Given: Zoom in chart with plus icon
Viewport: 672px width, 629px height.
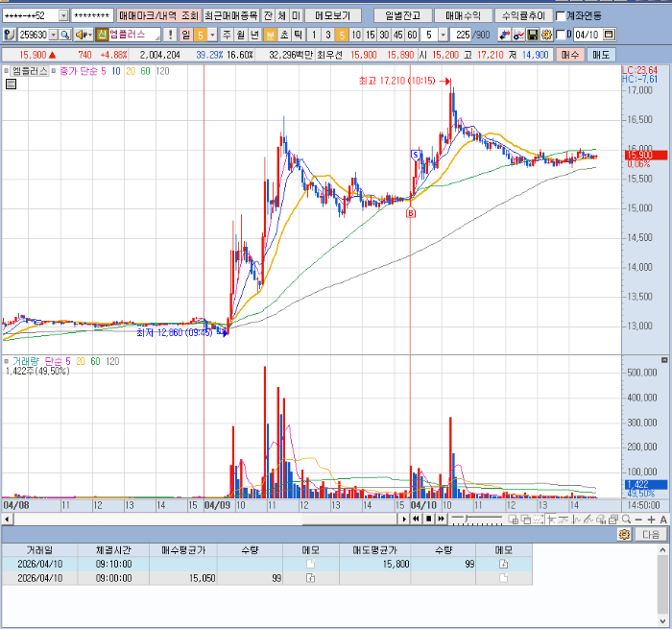Looking at the screenshot, I should coord(651,520).
